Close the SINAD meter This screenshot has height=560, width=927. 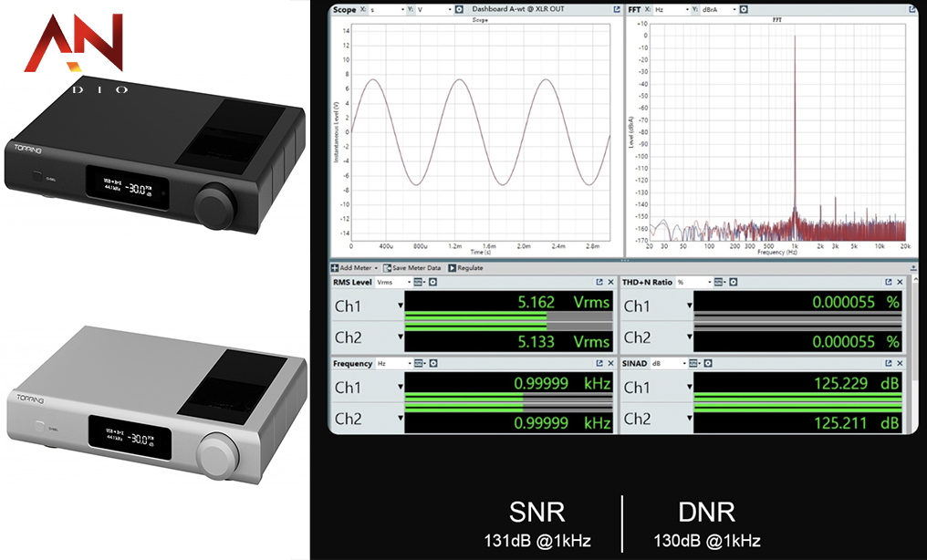(900, 363)
